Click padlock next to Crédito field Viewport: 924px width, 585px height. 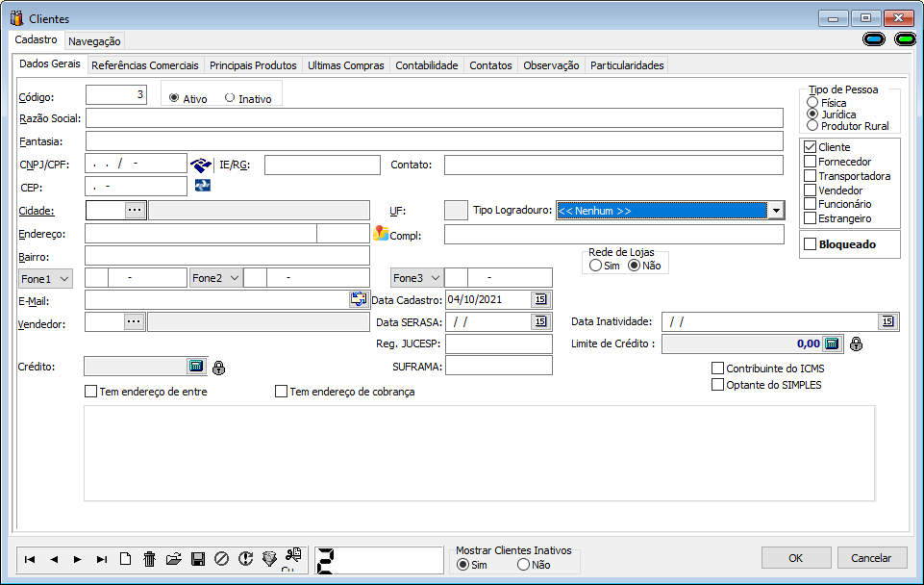(218, 368)
